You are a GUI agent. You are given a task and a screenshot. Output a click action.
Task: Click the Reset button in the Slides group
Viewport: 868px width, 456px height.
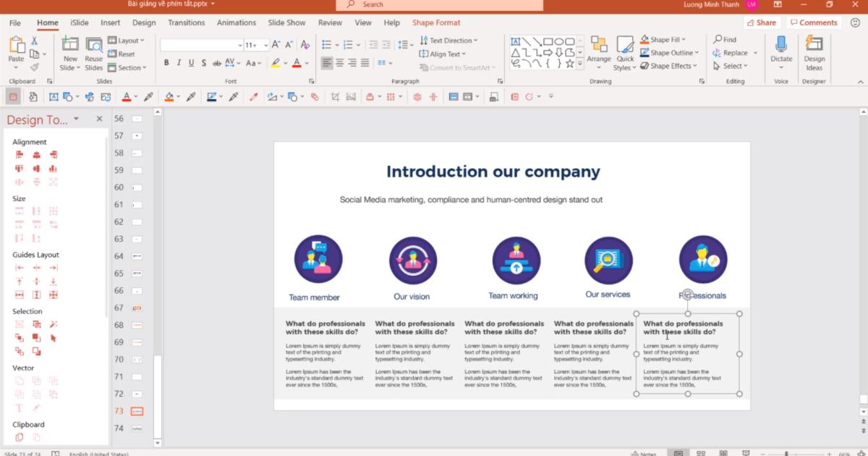pyautogui.click(x=124, y=54)
